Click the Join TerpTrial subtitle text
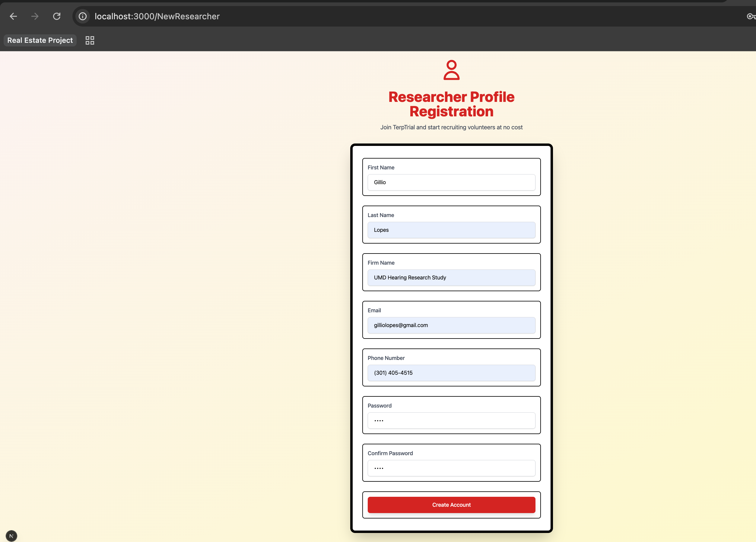This screenshot has width=756, height=542. [x=451, y=127]
